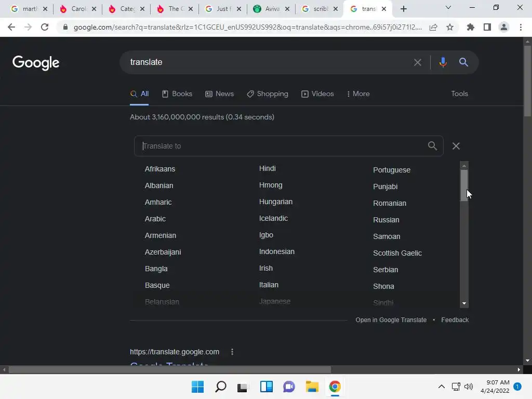The width and height of the screenshot is (532, 399).
Task: Switch to the News tab
Action: click(x=220, y=94)
